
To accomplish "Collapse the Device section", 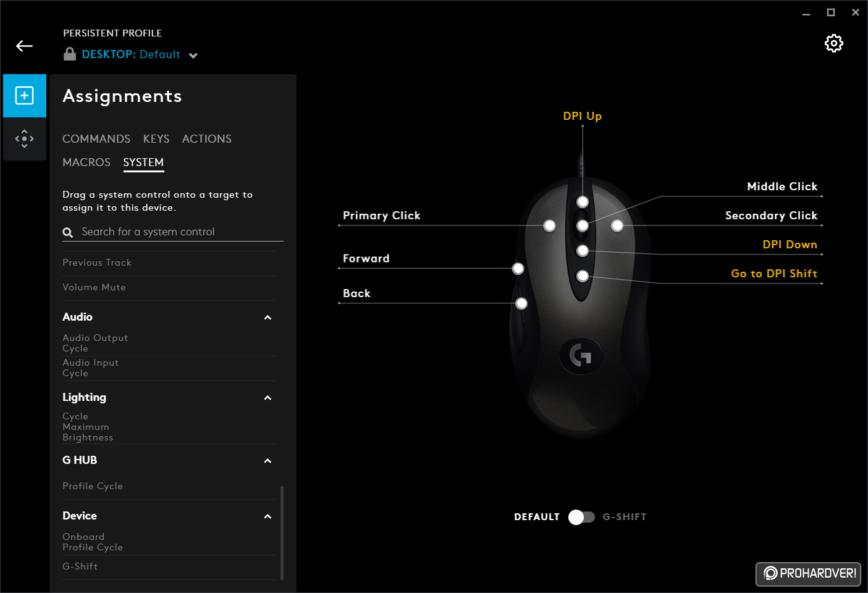I will pyautogui.click(x=268, y=516).
